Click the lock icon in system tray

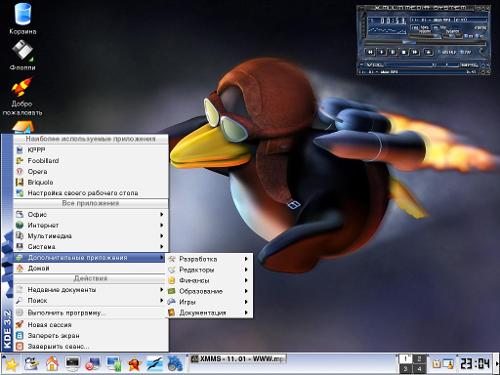tap(437, 363)
